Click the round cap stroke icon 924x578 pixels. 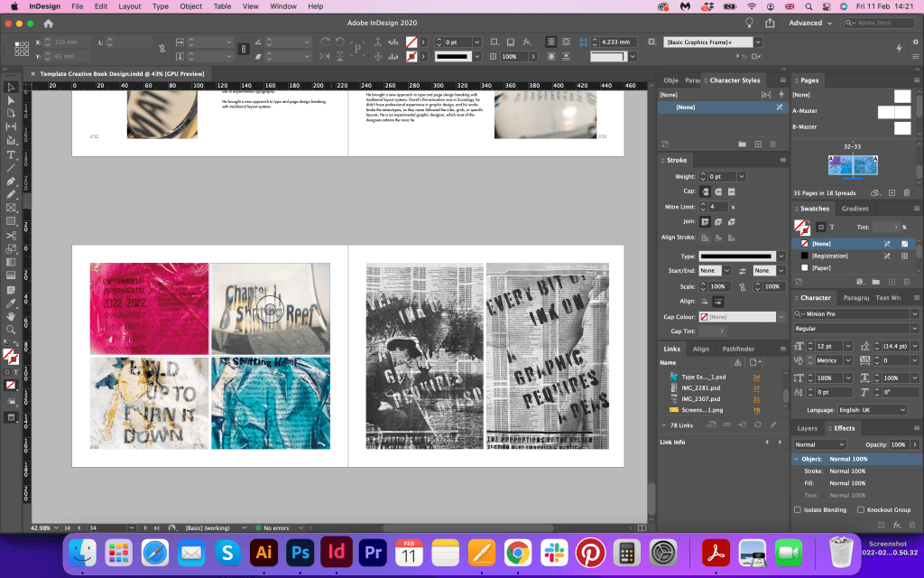(719, 191)
